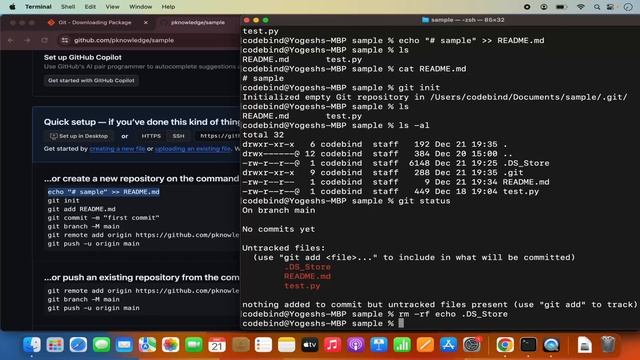Open Finder from the dock
Screen dimensions: 640x360
[x=32, y=345]
